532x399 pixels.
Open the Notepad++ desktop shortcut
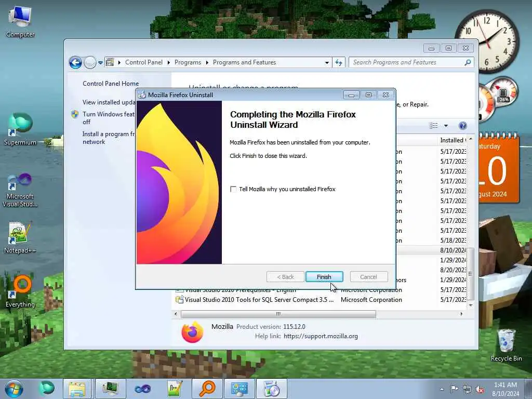coord(20,237)
